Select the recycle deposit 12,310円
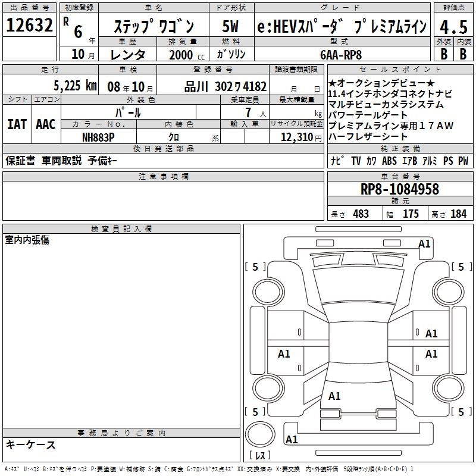476x476 pixels. (x=301, y=137)
